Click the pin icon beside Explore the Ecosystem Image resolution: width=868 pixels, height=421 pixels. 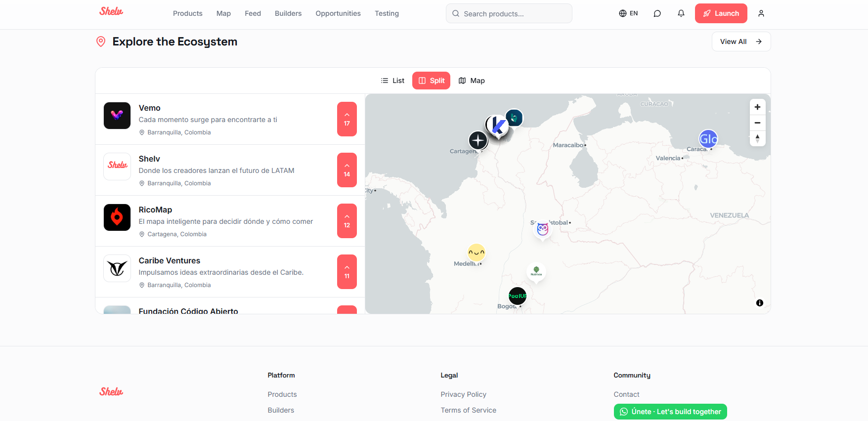(x=101, y=42)
